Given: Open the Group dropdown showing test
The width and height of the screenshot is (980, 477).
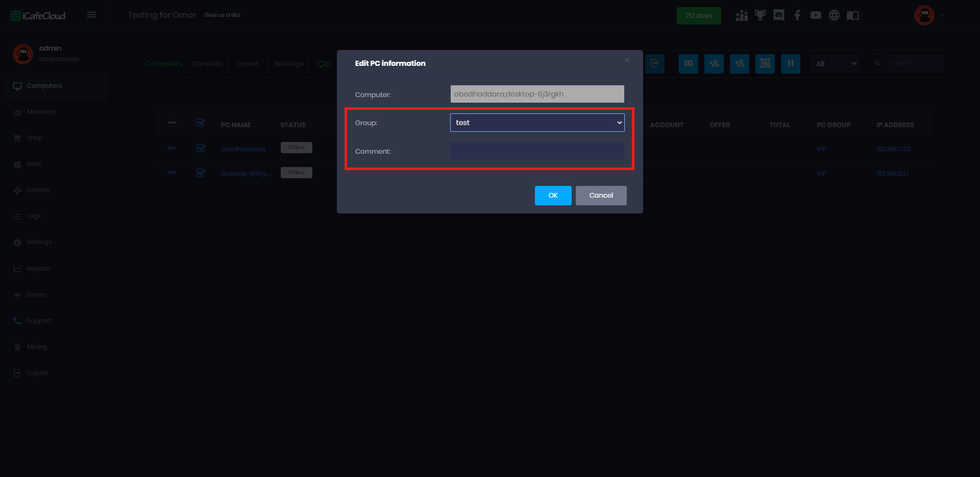Looking at the screenshot, I should tap(537, 123).
